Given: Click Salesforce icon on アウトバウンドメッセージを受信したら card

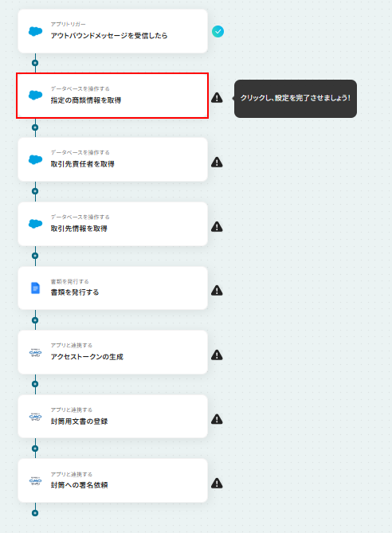Looking at the screenshot, I should pos(35,31).
